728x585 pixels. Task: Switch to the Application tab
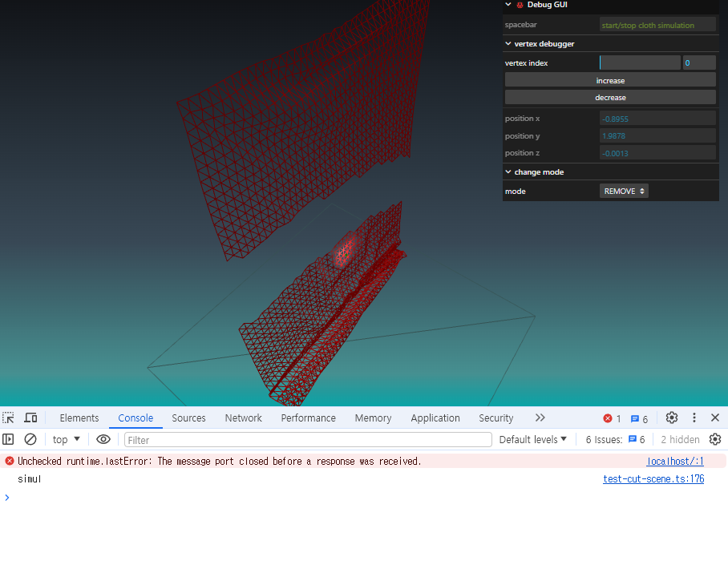435,418
